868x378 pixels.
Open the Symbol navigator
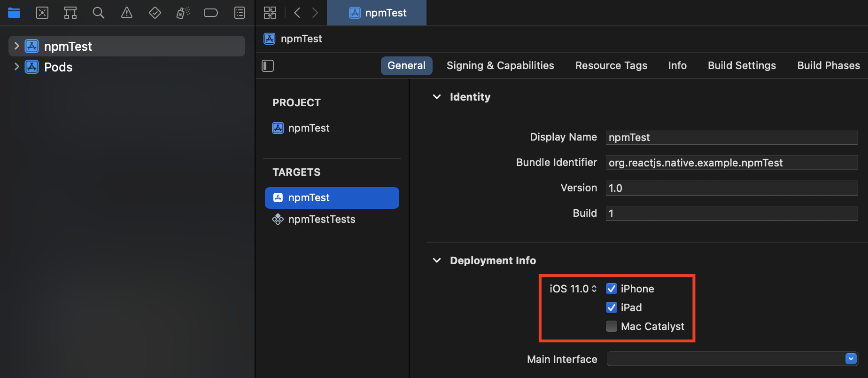tap(70, 13)
